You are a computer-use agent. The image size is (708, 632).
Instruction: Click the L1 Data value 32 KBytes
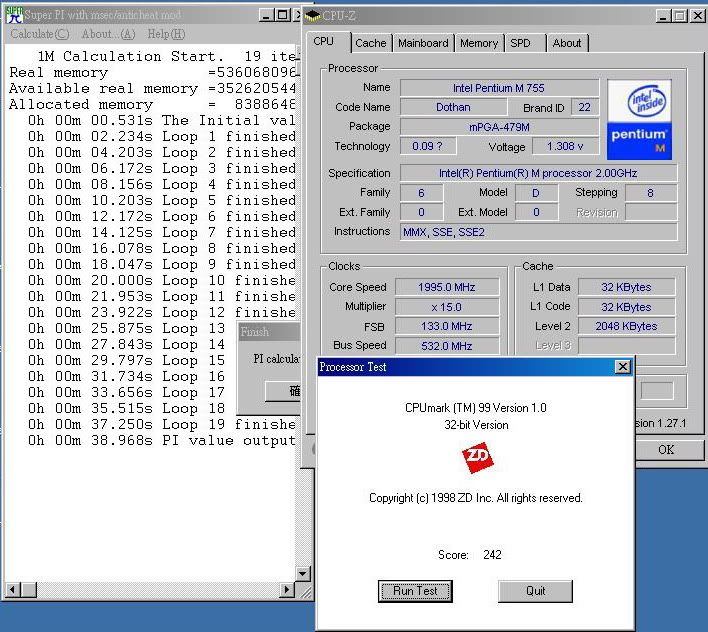[626, 287]
